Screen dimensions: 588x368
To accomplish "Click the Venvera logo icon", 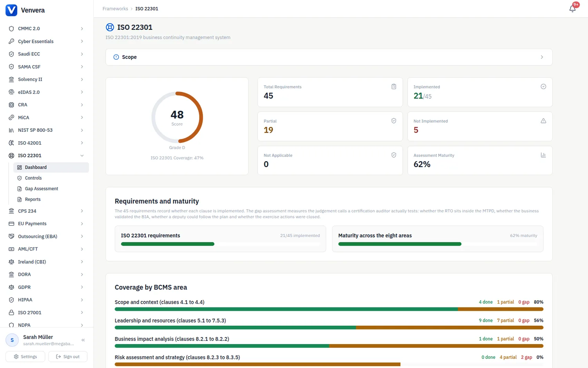I will point(11,10).
